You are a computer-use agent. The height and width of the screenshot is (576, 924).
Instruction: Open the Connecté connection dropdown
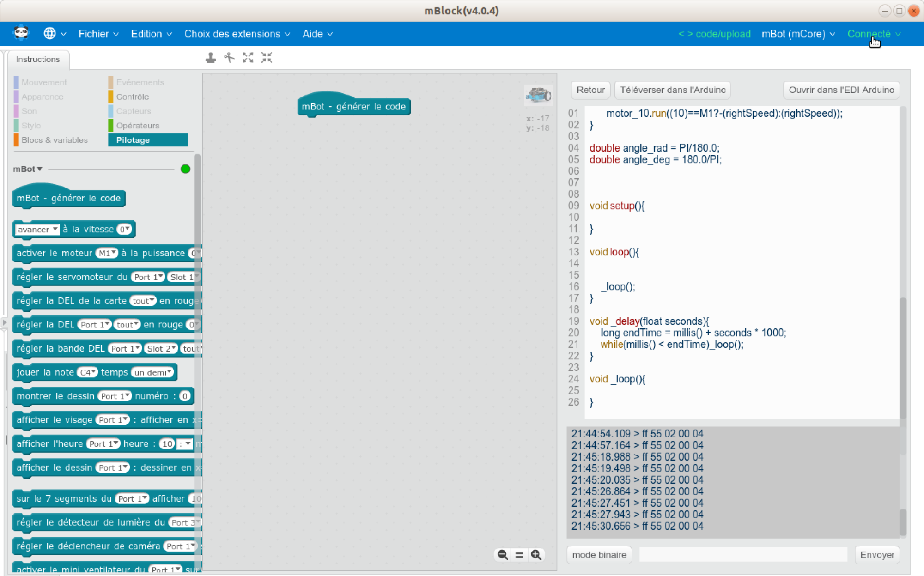874,34
